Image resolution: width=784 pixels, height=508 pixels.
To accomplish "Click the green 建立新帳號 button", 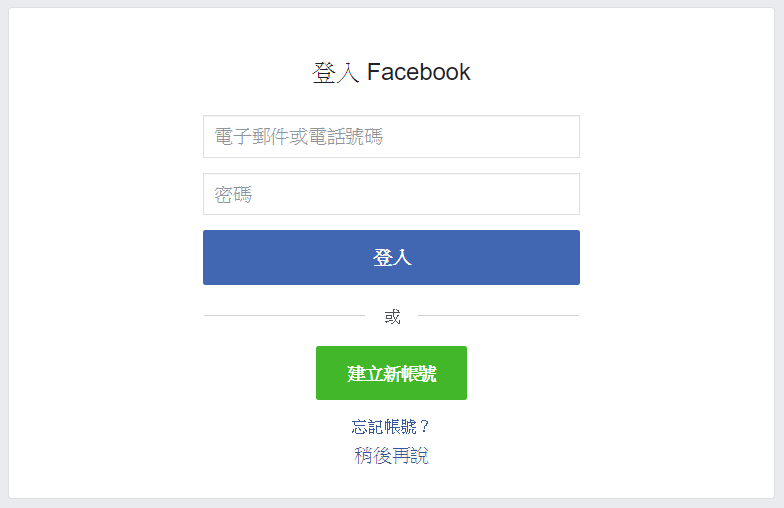I will pos(391,373).
